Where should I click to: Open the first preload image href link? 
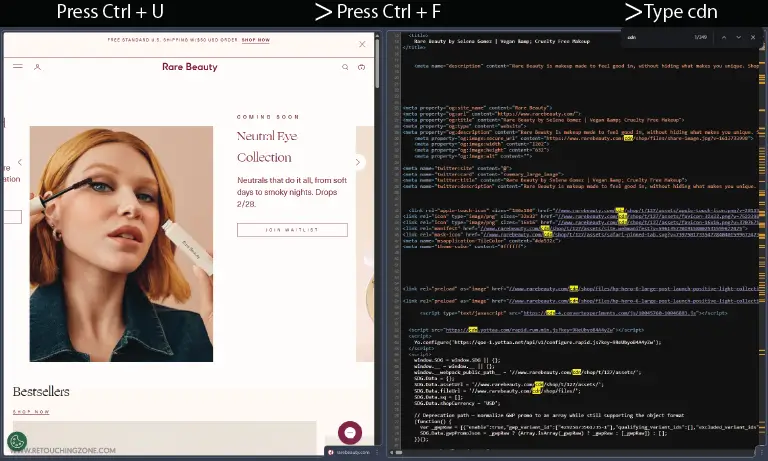tap(634, 289)
